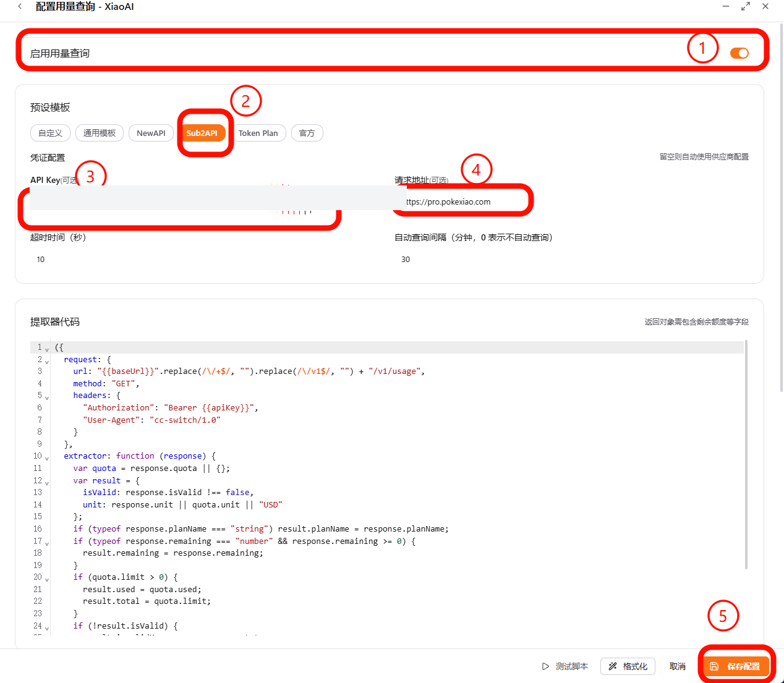Click the code editor vertical scrollbar
The height and width of the screenshot is (683, 784).
[x=746, y=454]
